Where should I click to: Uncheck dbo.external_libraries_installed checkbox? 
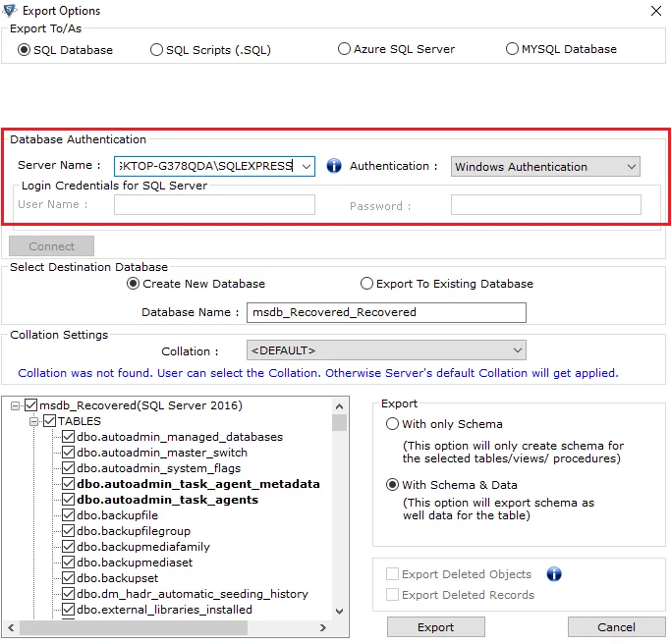click(68, 609)
